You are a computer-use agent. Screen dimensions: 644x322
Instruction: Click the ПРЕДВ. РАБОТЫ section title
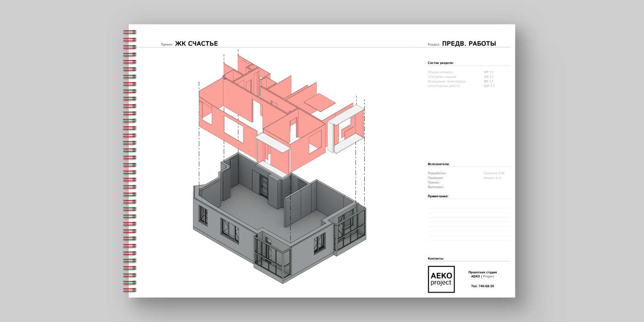469,43
